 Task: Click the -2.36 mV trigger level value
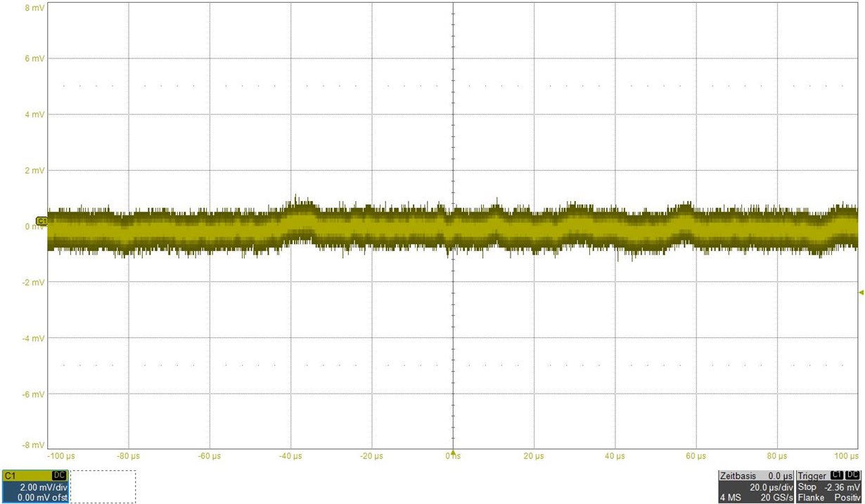(x=842, y=486)
